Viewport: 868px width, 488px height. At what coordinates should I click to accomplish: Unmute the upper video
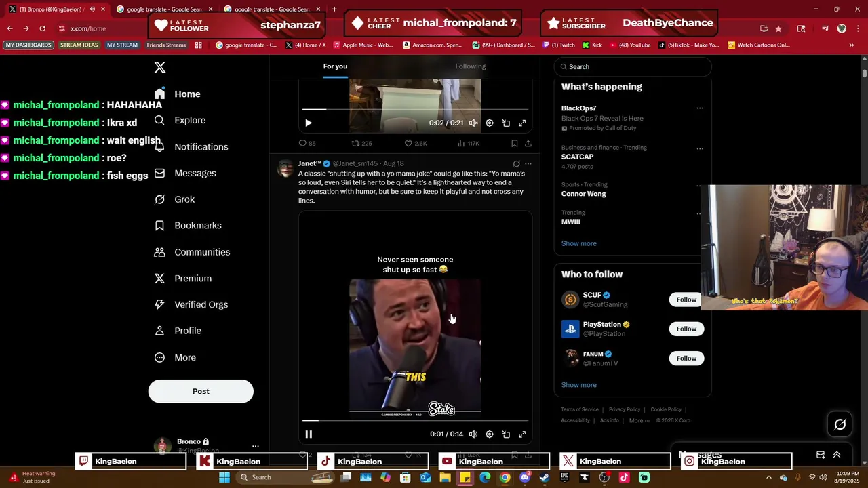(x=473, y=123)
